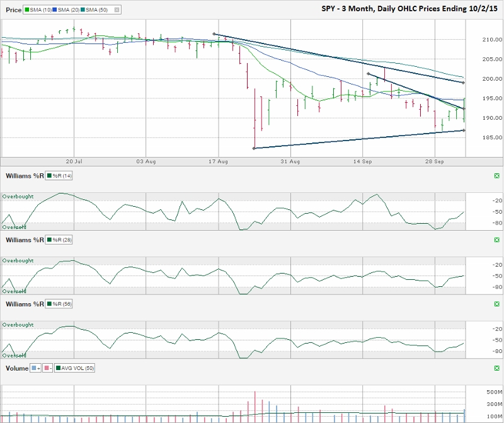Remove price overlays with the small legend x icon
Screen dimensions: 504x423
117,10
